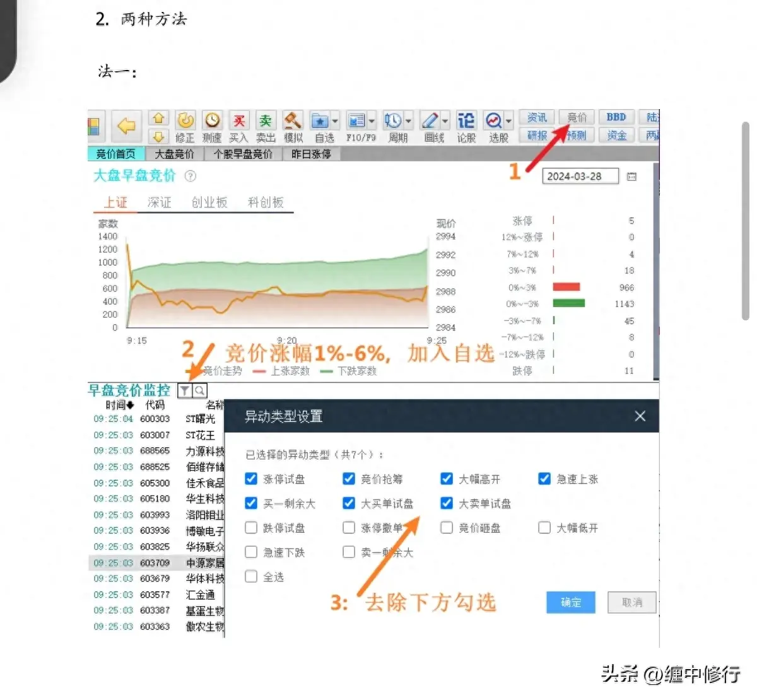Click the 周期 period clock icon
Screen dimensions: 757x700
[x=393, y=120]
